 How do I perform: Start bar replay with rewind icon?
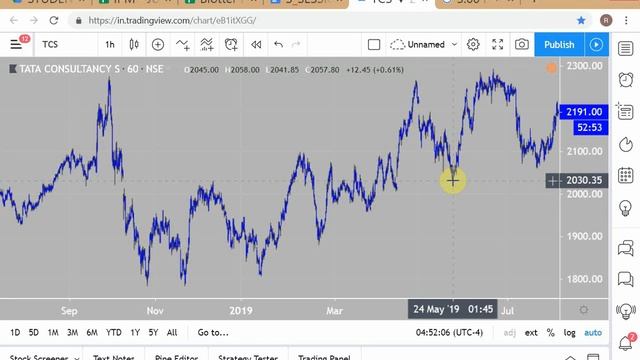256,44
